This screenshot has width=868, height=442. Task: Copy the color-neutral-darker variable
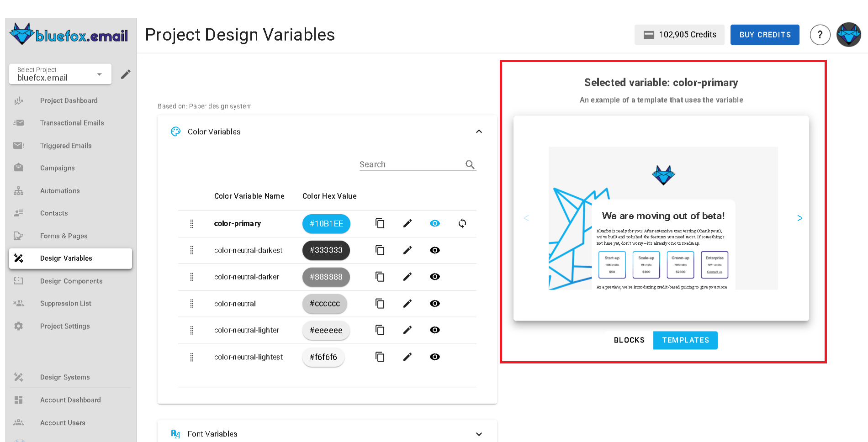[x=380, y=277]
